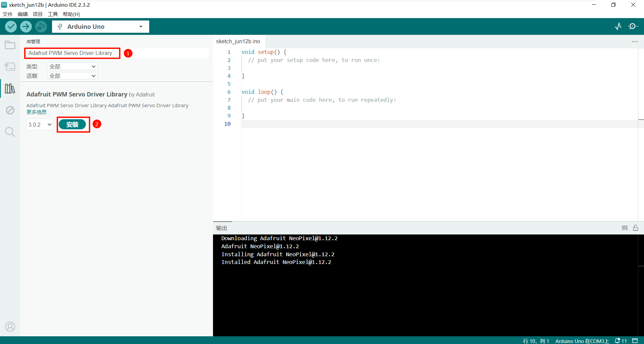Click line number 1 in the gutter
Image resolution: width=644 pixels, height=344 pixels.
point(229,52)
